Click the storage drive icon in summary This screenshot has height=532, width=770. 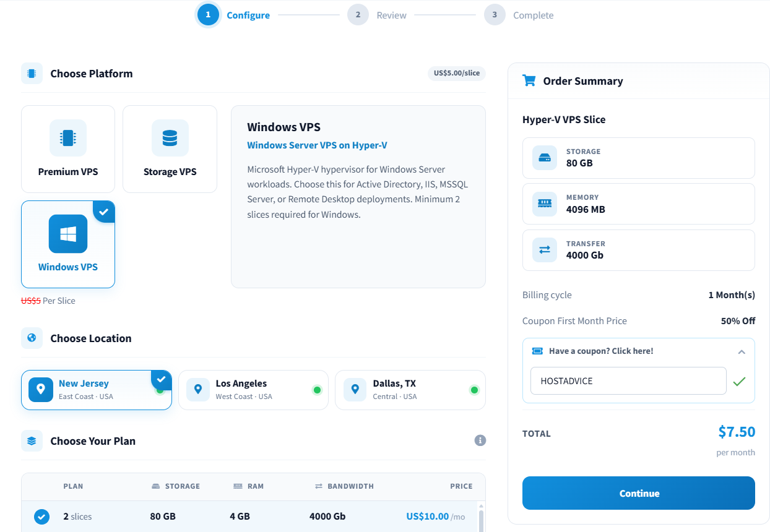click(545, 158)
